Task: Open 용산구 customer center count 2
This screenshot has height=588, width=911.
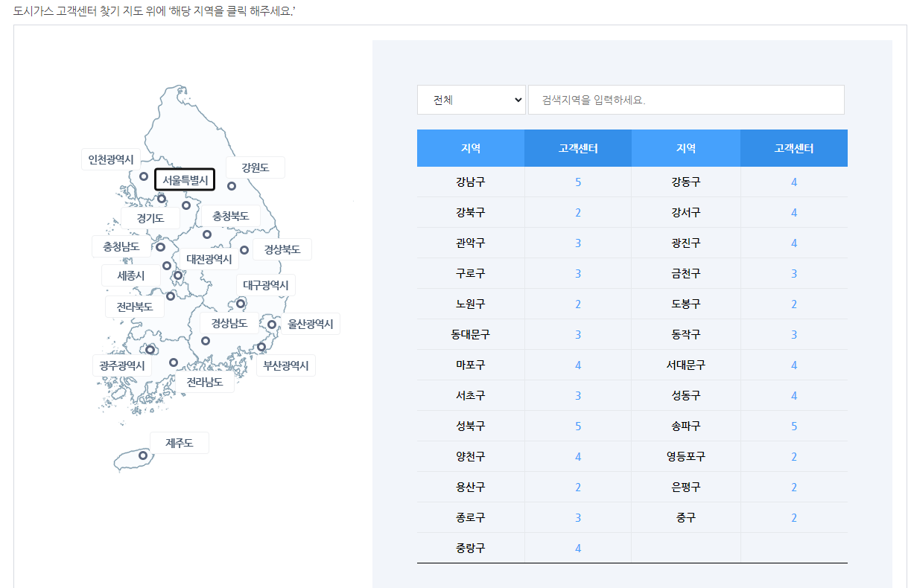Action: [x=578, y=487]
